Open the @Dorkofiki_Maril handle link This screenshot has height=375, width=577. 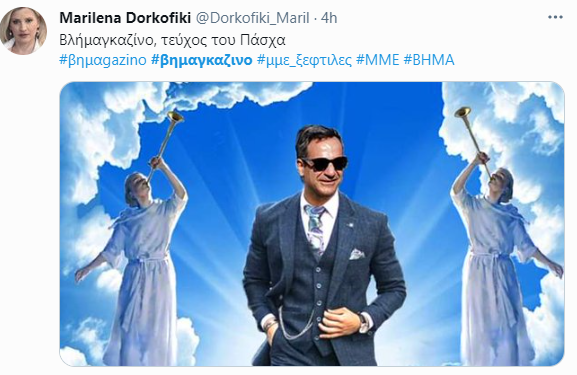point(252,18)
